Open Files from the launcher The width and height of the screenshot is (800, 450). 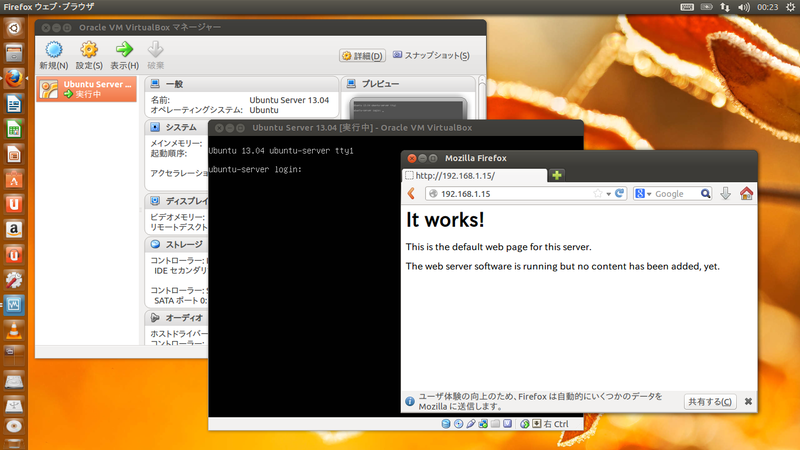click(14, 53)
